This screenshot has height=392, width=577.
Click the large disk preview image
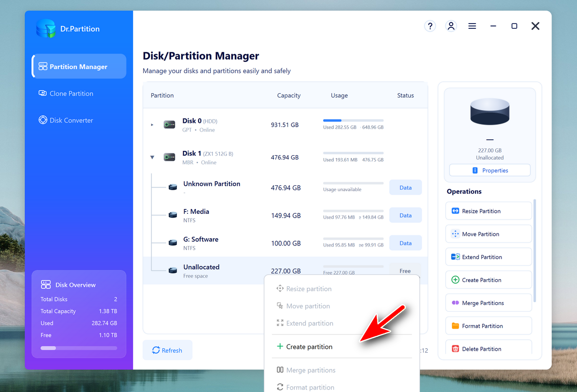pyautogui.click(x=490, y=111)
